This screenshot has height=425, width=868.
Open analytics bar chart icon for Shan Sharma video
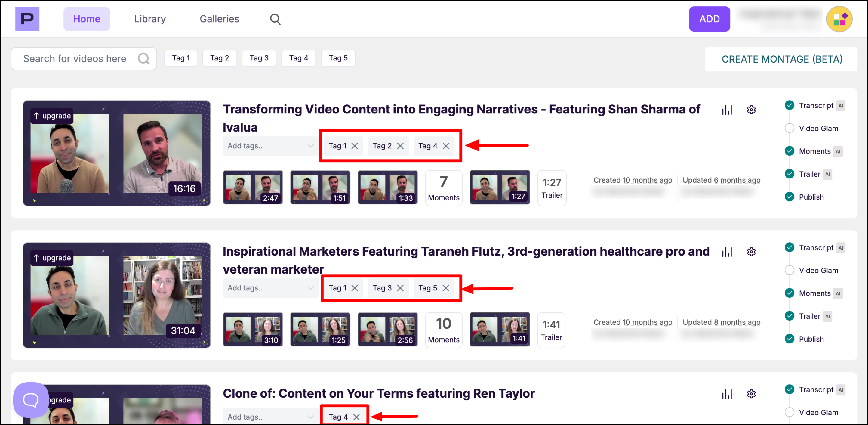pos(727,110)
